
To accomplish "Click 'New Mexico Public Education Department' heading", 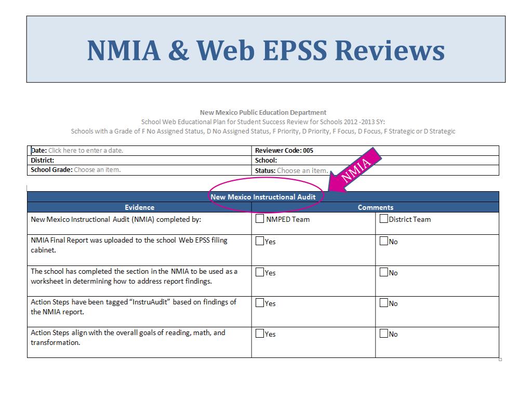I will [x=263, y=112].
